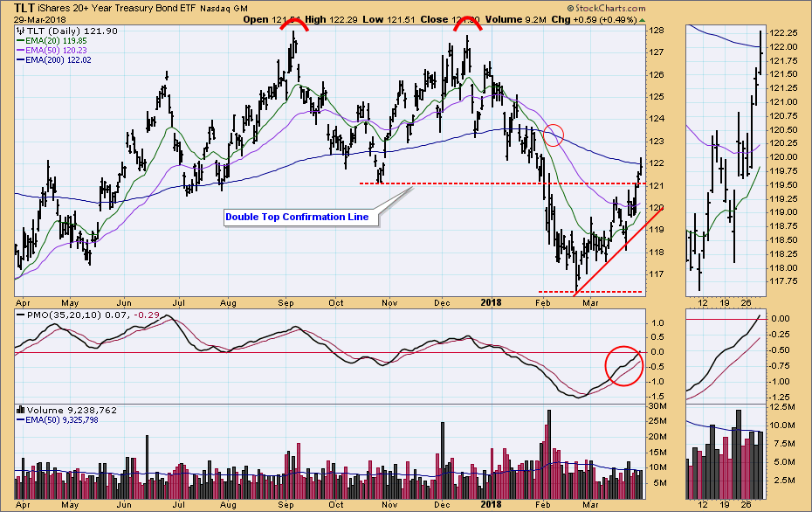Screen dimensions: 812x512
Task: Click the Nasdaq GM exchange label
Action: click(x=224, y=8)
